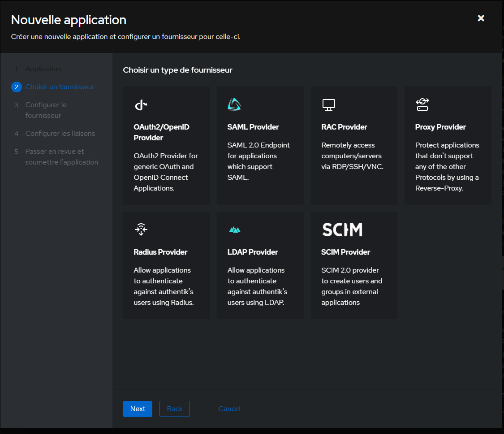The height and width of the screenshot is (434, 504).
Task: Click the Reverse-Proxy description text
Action: (447, 167)
